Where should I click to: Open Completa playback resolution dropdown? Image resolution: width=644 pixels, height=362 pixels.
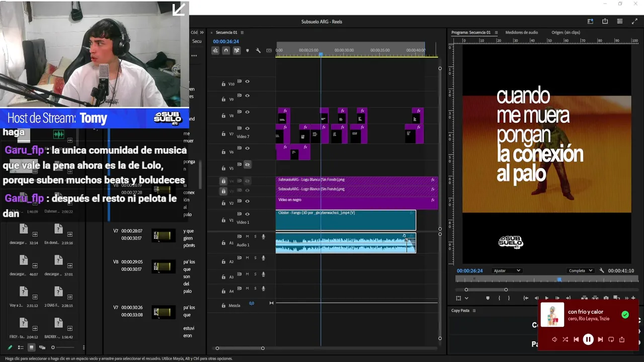click(x=580, y=270)
